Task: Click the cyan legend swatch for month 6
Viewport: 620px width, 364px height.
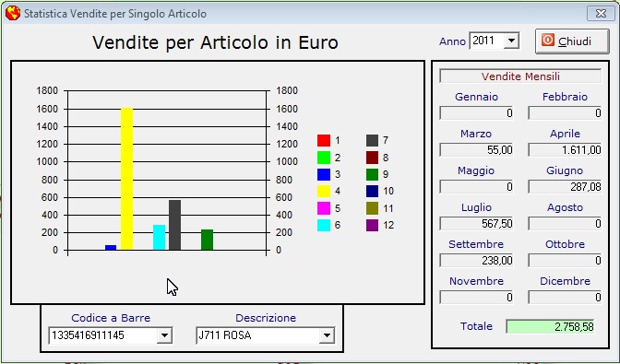Action: click(324, 225)
